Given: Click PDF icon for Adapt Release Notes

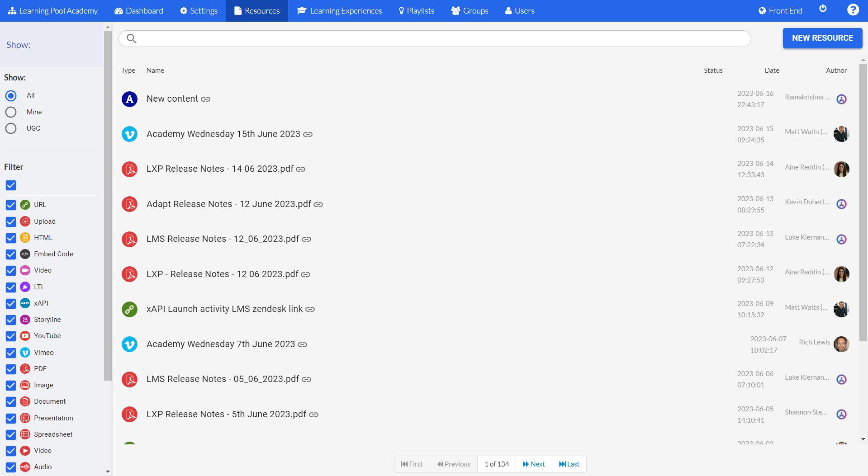Looking at the screenshot, I should click(x=130, y=204).
